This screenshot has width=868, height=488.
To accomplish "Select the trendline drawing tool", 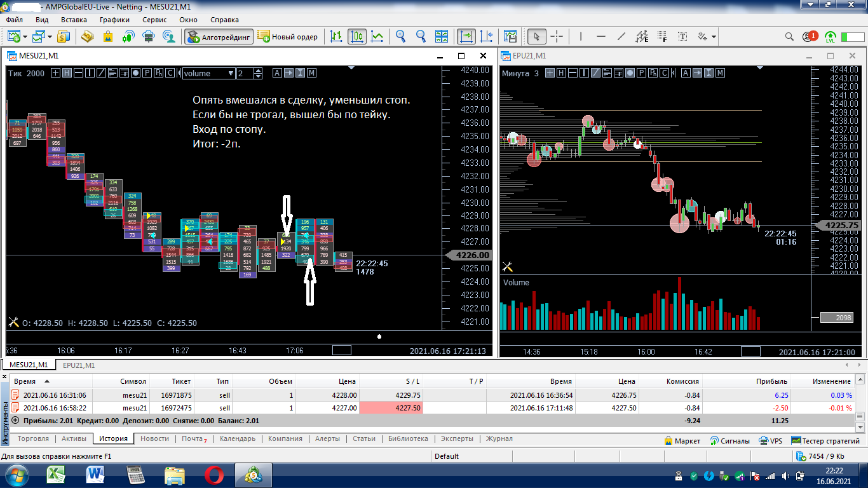I will (621, 36).
